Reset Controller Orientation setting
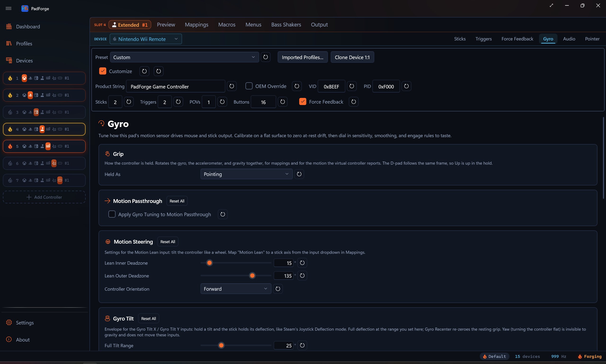Viewport: 606px width, 364px height. 278,289
